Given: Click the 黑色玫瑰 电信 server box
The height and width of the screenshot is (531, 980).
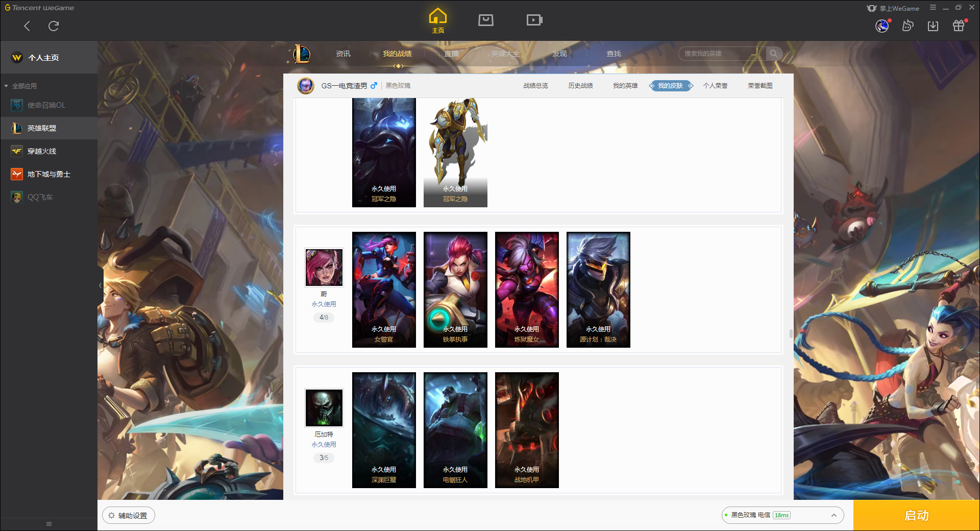Looking at the screenshot, I should point(782,515).
